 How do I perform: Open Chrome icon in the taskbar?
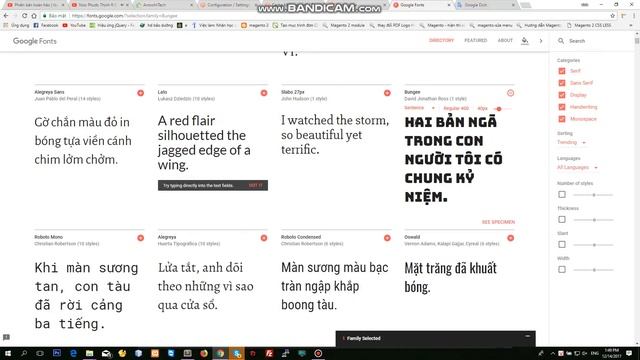(220, 353)
